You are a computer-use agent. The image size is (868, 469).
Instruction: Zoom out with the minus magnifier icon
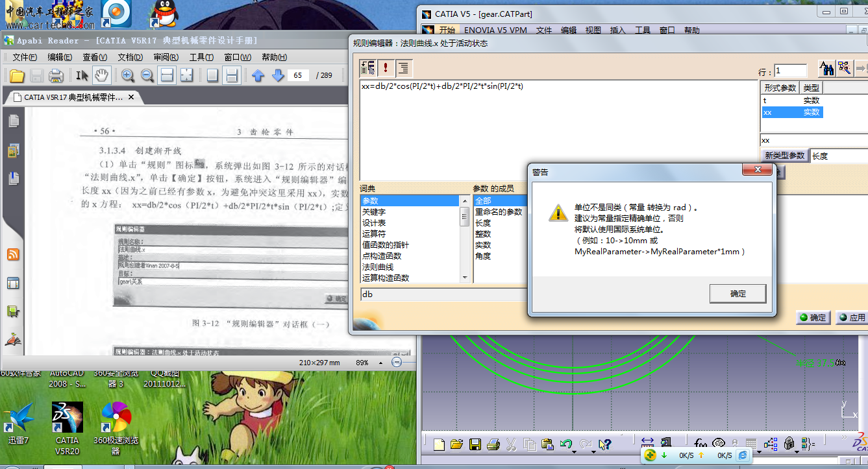pos(147,75)
